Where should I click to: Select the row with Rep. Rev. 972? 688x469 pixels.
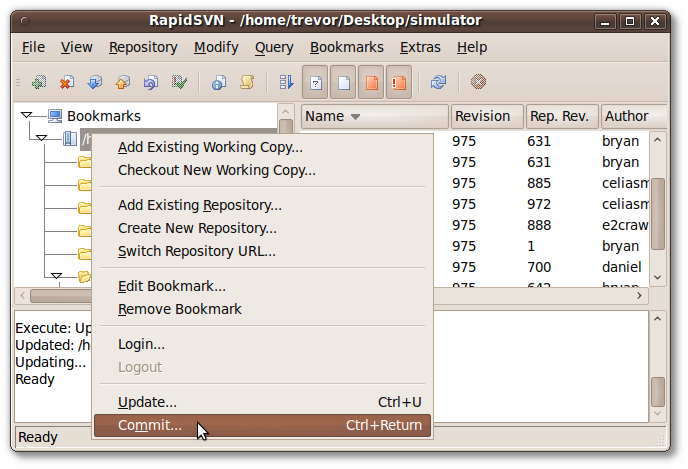pyautogui.click(x=541, y=204)
